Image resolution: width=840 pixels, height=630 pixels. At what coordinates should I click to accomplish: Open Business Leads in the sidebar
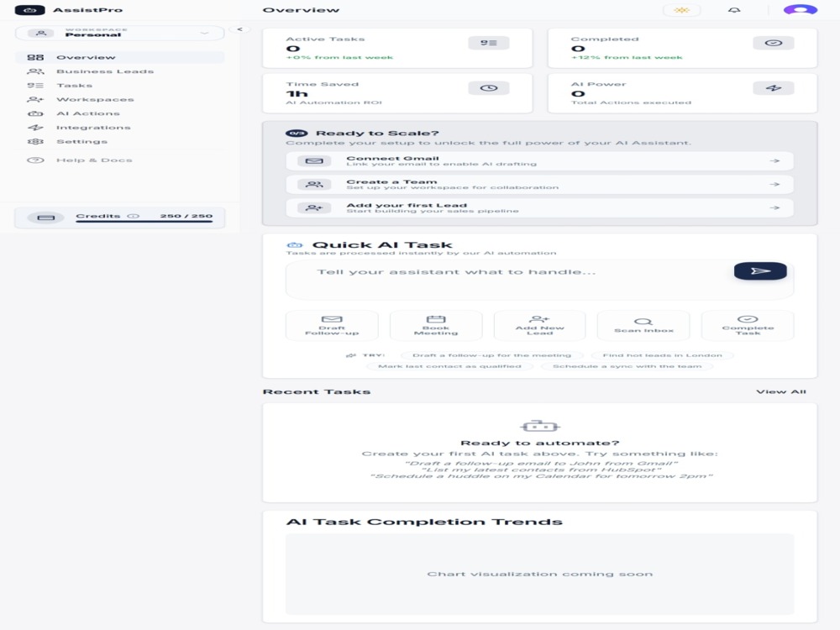(x=119, y=71)
